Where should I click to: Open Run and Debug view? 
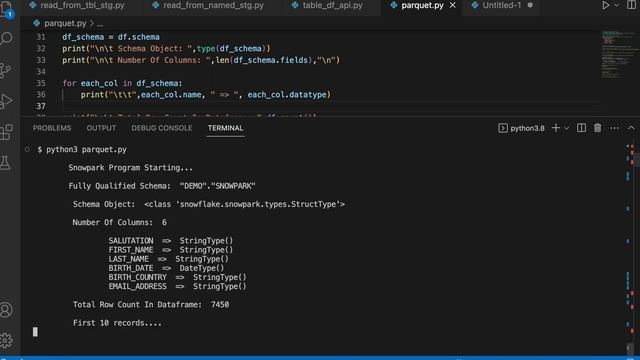(6, 101)
